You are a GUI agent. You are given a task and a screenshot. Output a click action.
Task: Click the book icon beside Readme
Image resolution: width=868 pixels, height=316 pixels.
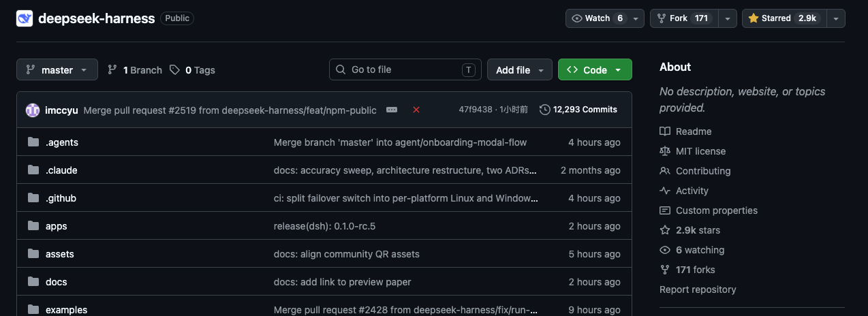(x=665, y=131)
